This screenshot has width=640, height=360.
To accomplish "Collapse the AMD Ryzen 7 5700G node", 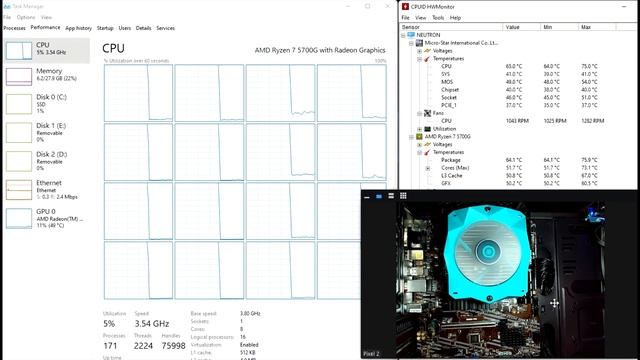I will pyautogui.click(x=411, y=137).
